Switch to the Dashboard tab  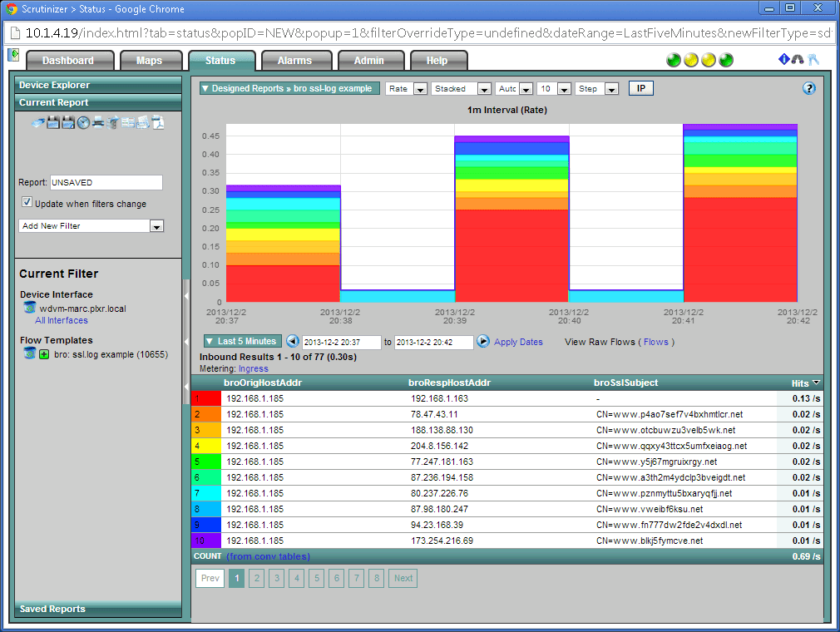(x=70, y=61)
